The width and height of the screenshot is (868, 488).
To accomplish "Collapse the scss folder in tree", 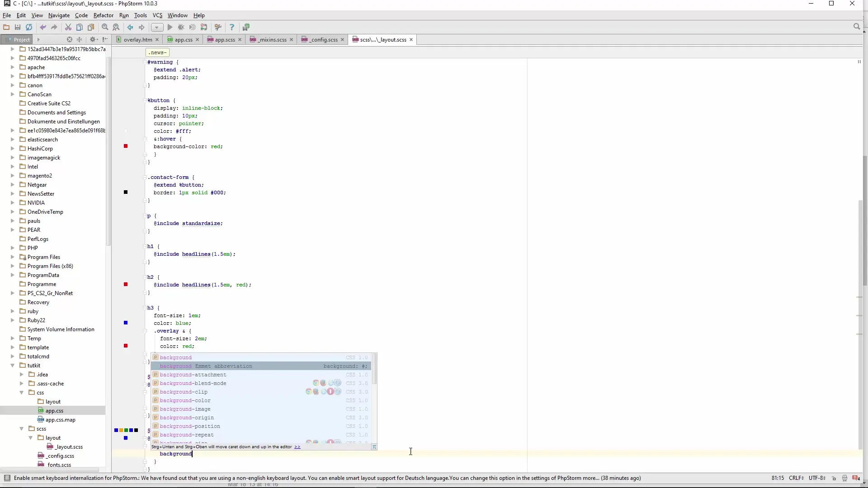I will [x=22, y=429].
